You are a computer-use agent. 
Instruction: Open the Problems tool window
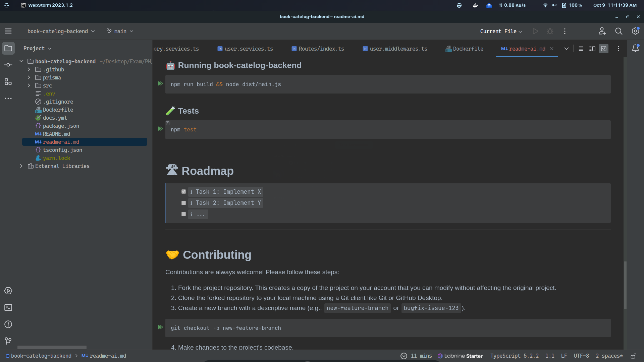pyautogui.click(x=8, y=324)
